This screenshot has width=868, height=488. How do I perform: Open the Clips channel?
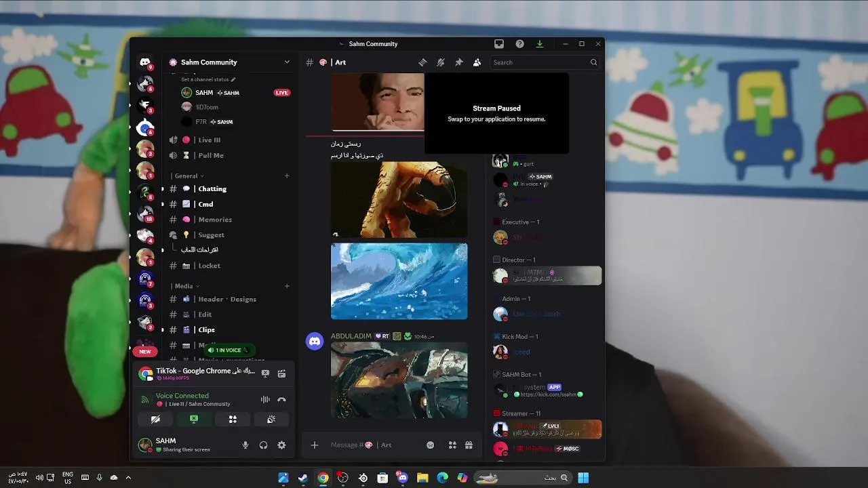[x=230, y=330]
